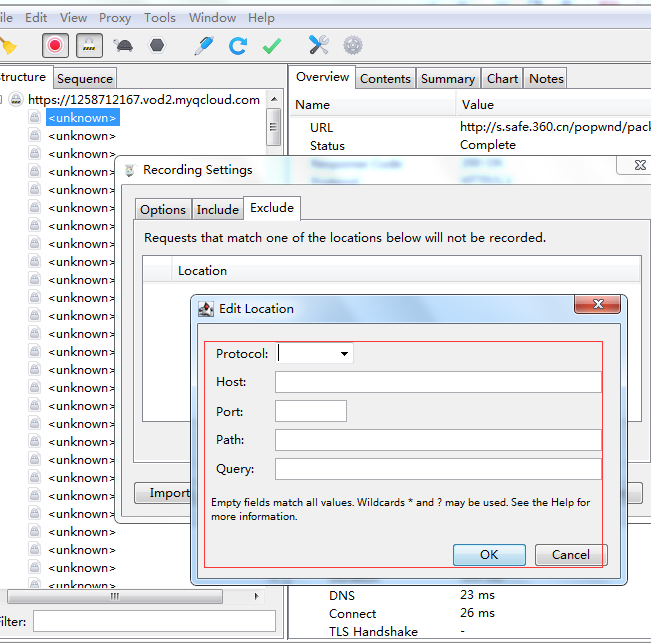Toggle breakpoints hexagon icon
Viewport: 651px width, 643px height.
(x=157, y=45)
